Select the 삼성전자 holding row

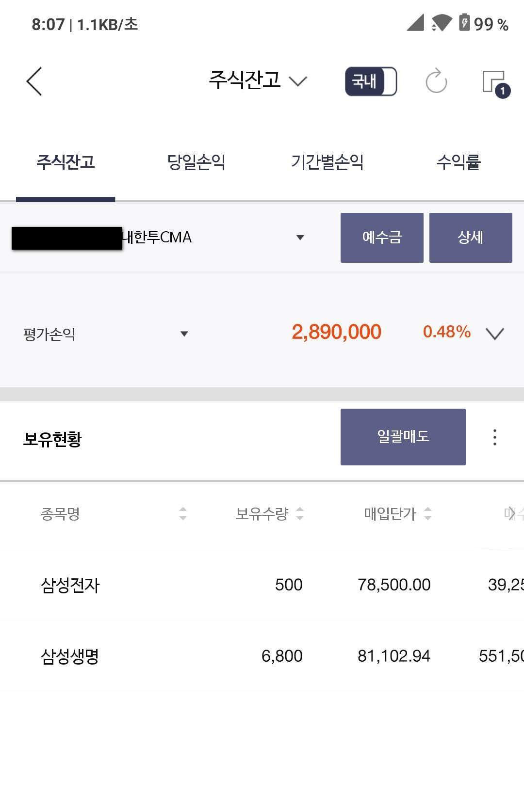coord(262,585)
